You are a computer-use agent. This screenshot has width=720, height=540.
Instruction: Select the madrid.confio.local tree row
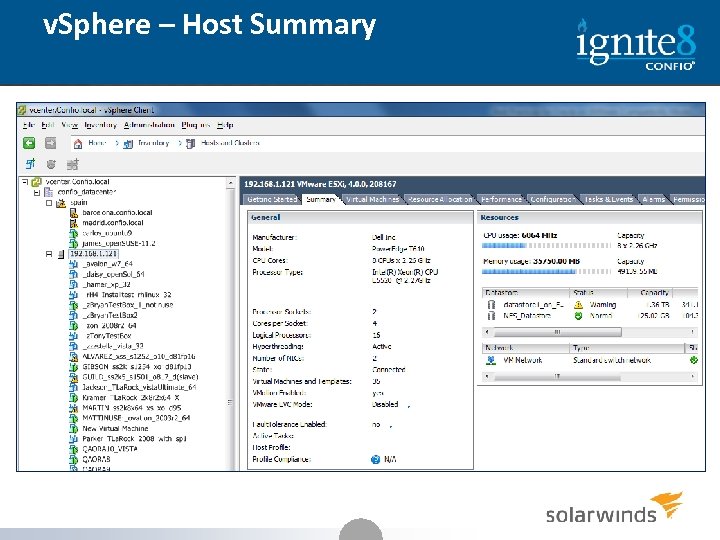(x=113, y=223)
